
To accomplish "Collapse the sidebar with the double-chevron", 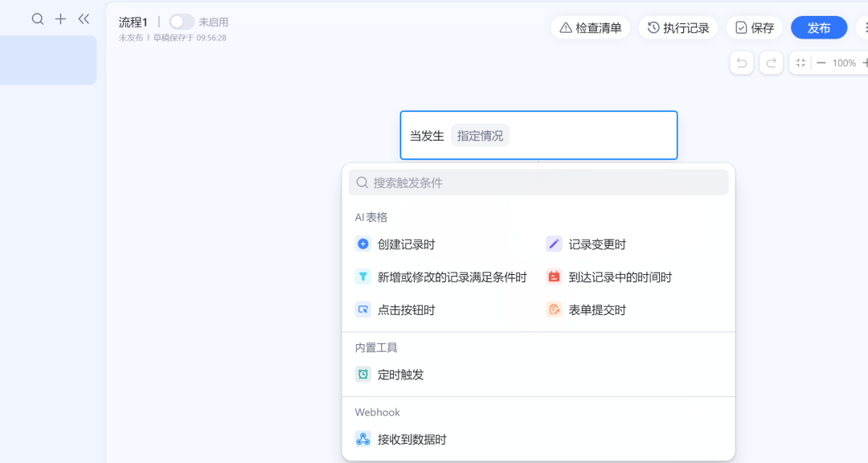I will click(84, 18).
